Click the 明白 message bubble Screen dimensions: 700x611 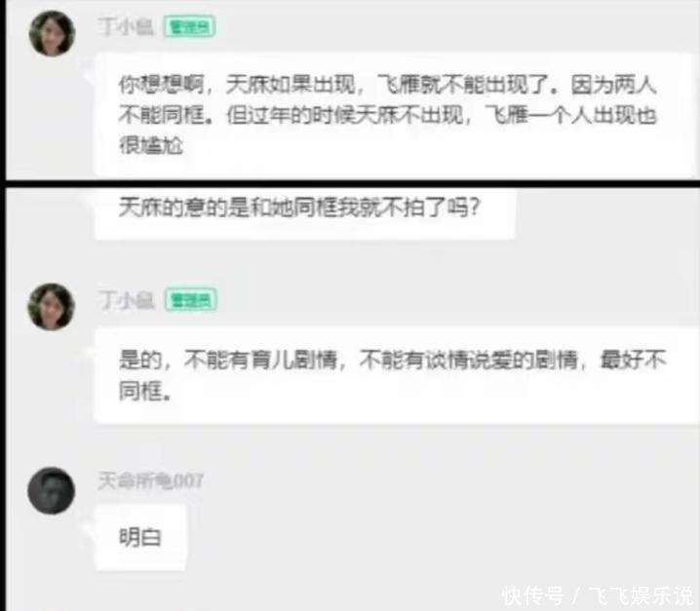[140, 537]
